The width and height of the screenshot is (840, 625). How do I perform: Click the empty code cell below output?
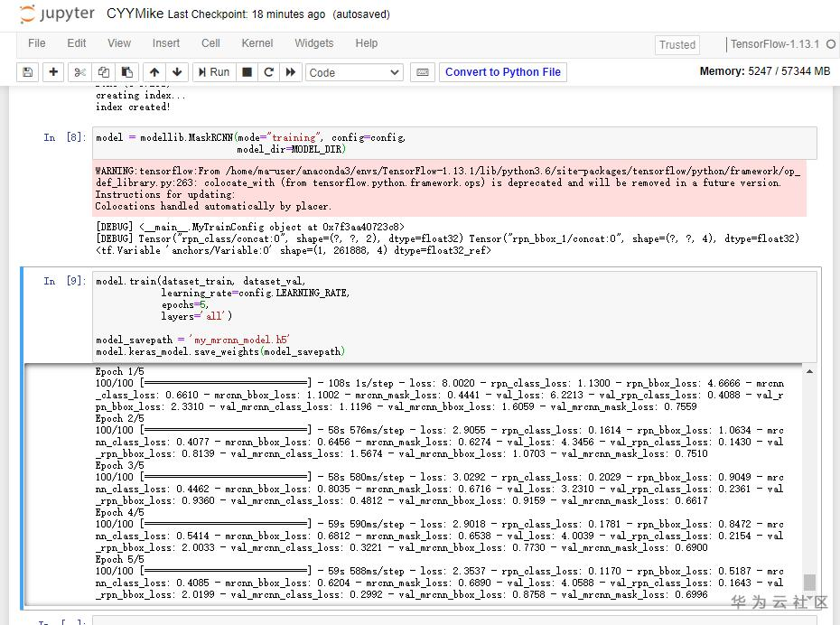454,621
